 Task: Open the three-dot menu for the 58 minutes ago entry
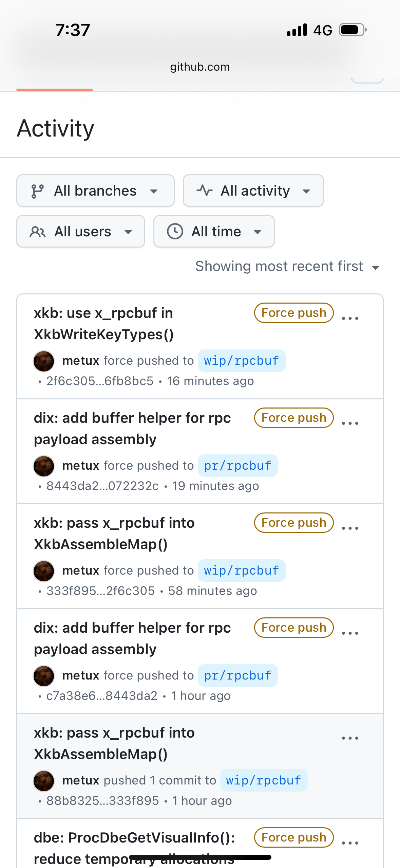(x=350, y=528)
